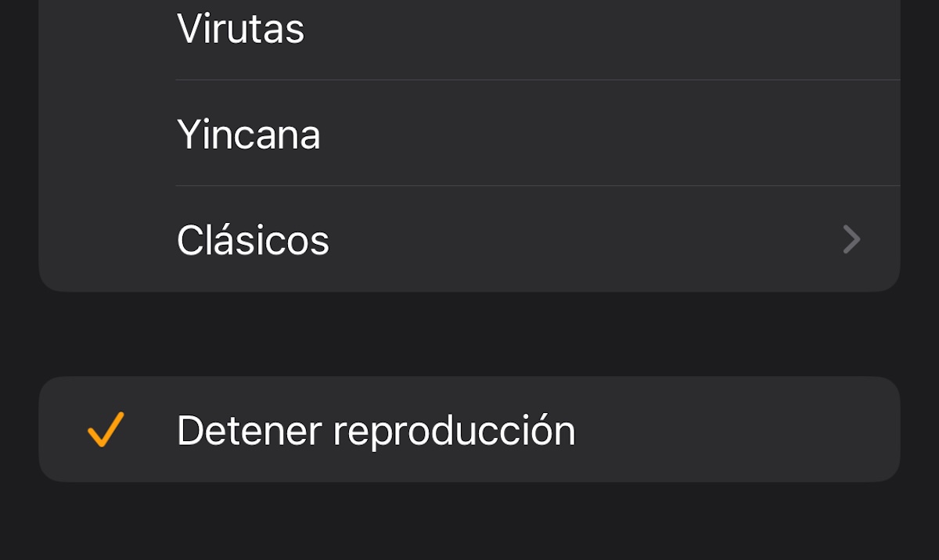Click the Clásicos text label
This screenshot has width=939, height=560.
tap(253, 240)
